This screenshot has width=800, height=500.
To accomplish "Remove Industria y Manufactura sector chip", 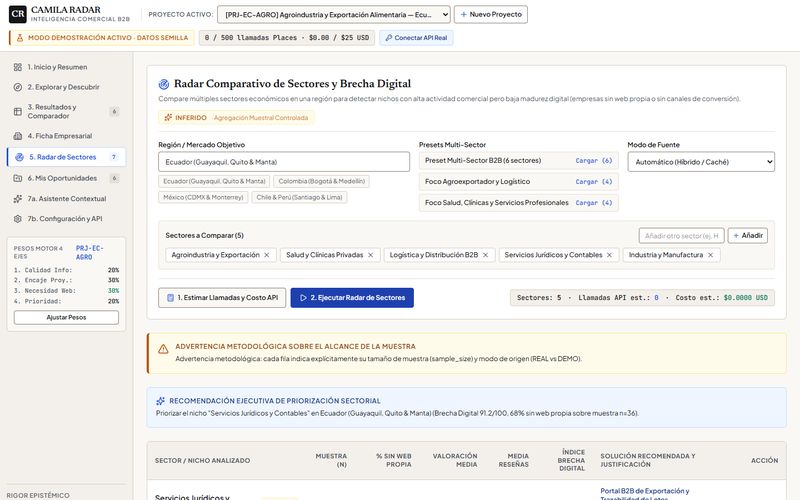I will pos(710,255).
